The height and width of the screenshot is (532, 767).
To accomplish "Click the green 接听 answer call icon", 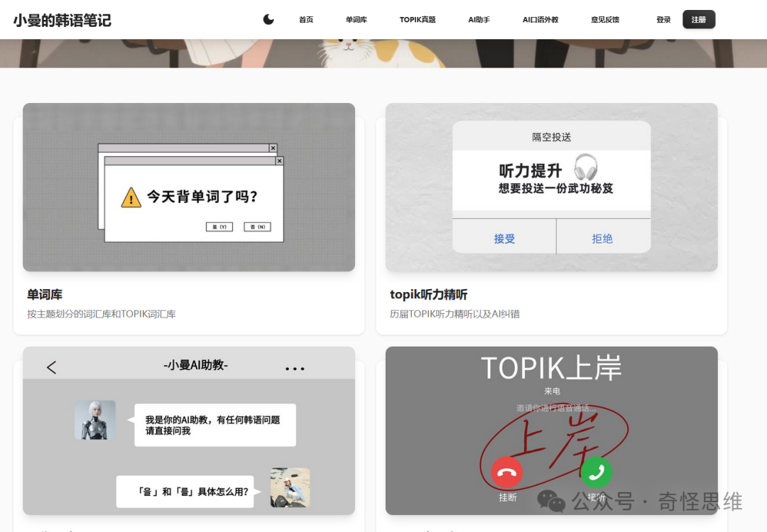I will [596, 472].
